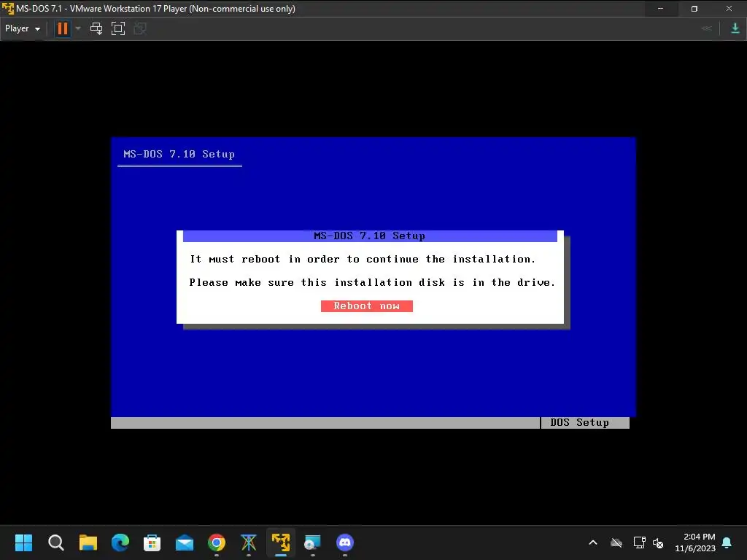The width and height of the screenshot is (747, 560).
Task: Send Ctrl+Alt+Del to the virtual machine
Action: pyautogui.click(x=96, y=28)
